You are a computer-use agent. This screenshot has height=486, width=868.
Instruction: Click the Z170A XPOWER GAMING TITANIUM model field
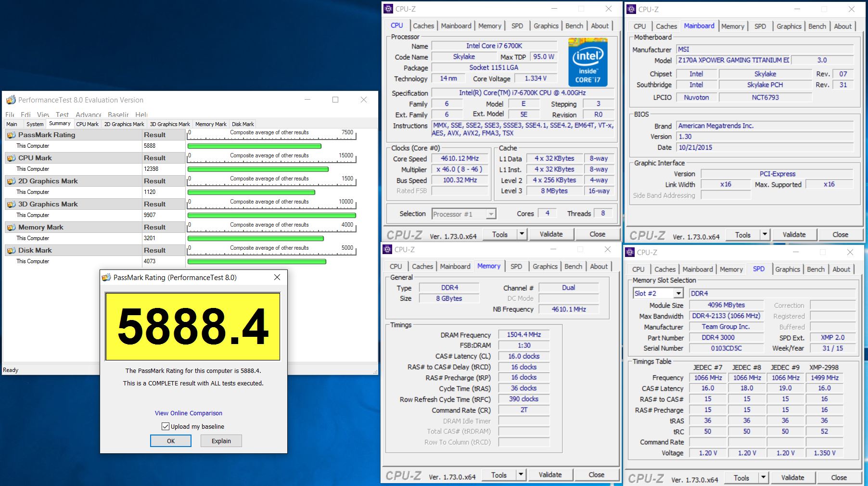point(733,60)
